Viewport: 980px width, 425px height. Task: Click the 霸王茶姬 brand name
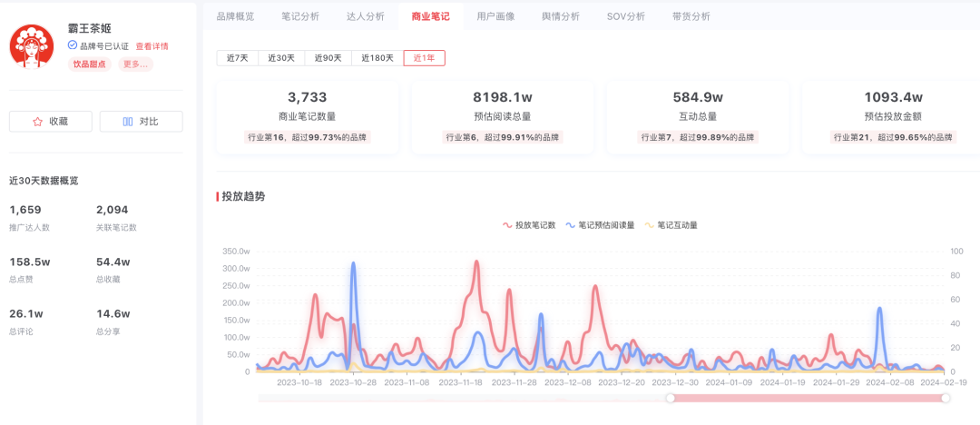[89, 28]
